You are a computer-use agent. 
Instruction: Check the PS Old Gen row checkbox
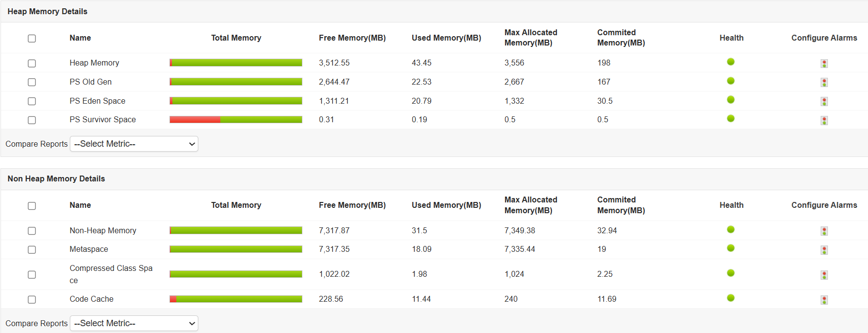coord(32,82)
